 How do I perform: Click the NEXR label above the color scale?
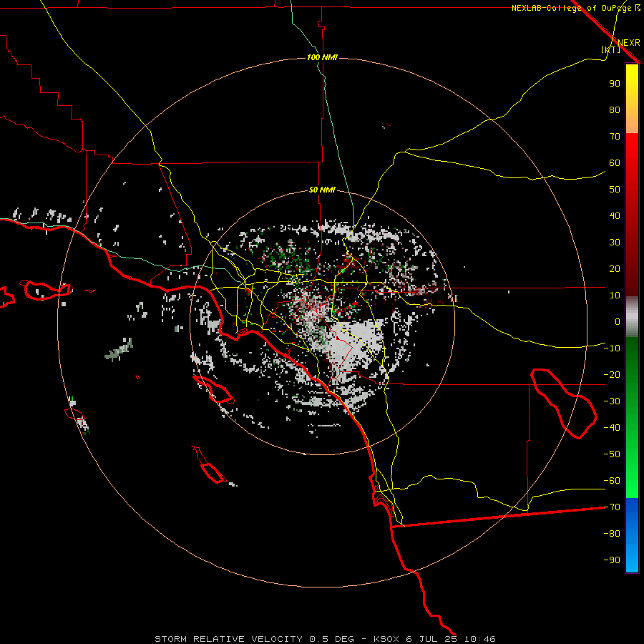[x=628, y=42]
